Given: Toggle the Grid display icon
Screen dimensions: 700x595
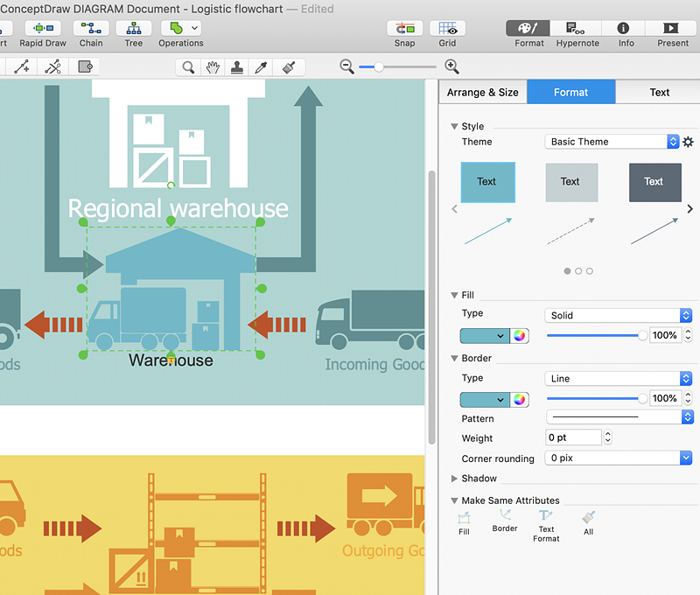Looking at the screenshot, I should coord(447,29).
